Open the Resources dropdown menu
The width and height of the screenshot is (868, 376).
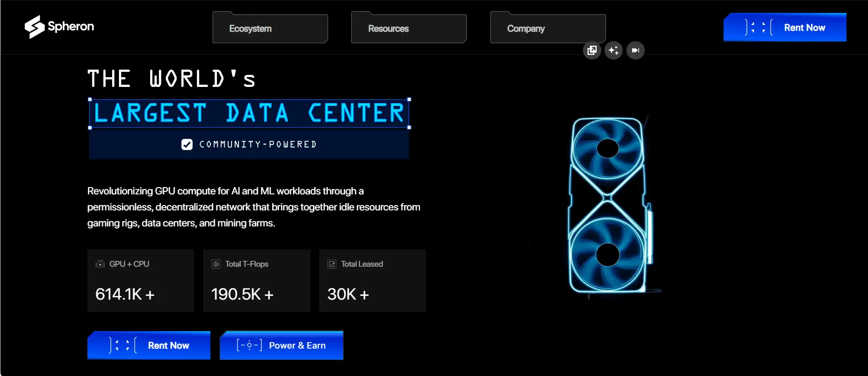coord(409,28)
